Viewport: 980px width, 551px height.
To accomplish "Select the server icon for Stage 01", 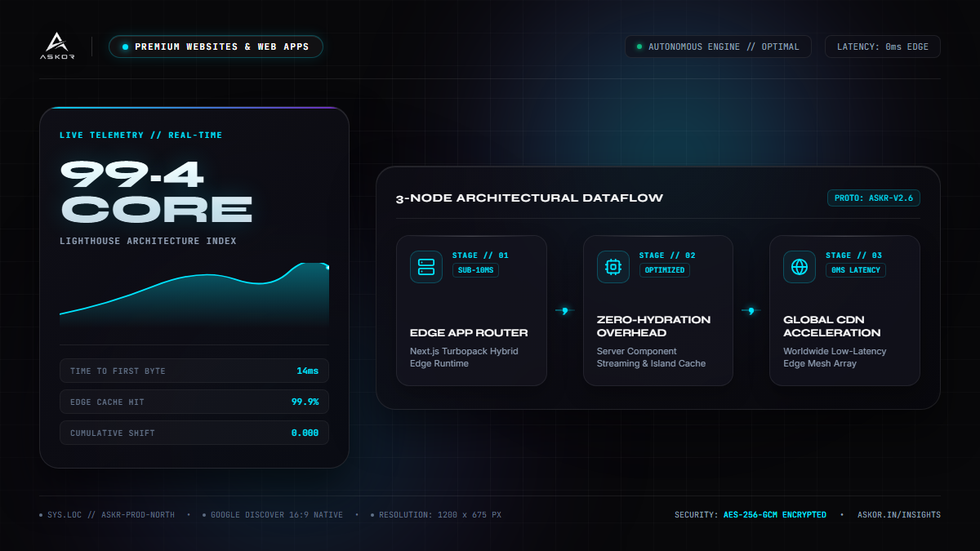I will pos(426,267).
